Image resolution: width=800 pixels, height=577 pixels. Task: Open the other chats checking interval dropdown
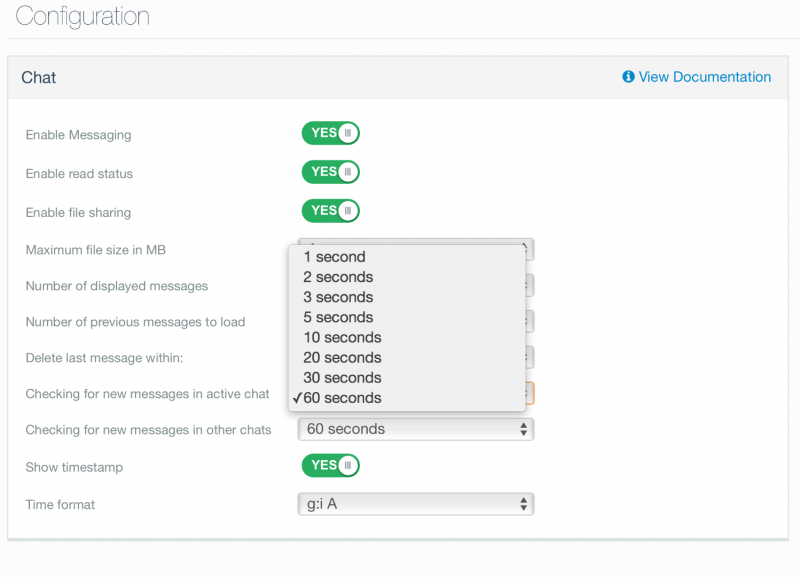416,429
